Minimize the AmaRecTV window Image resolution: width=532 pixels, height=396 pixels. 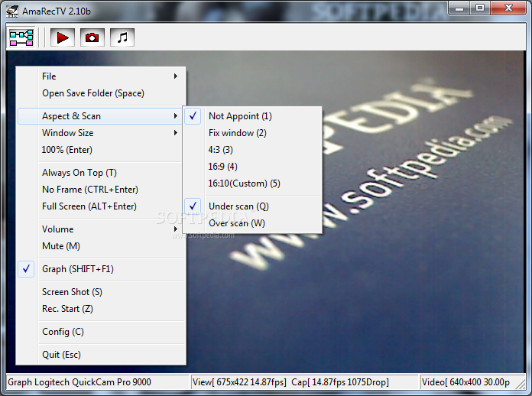pyautogui.click(x=459, y=8)
